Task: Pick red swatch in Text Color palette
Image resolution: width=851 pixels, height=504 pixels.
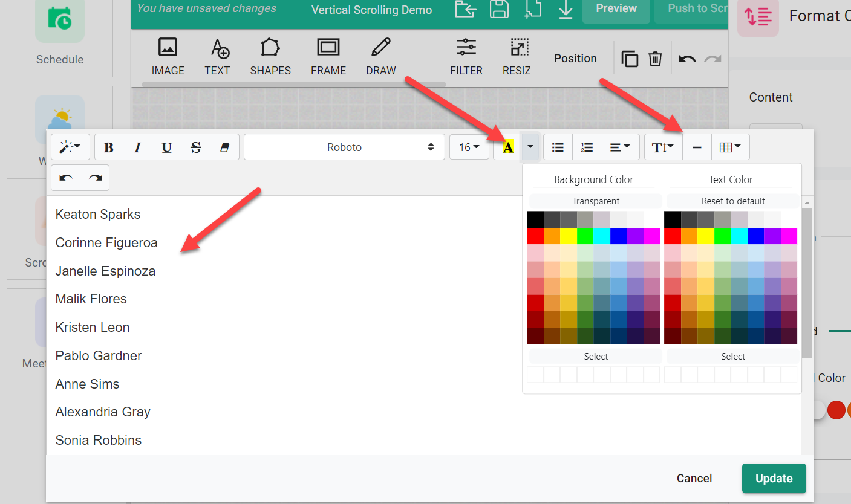Action: click(x=672, y=236)
